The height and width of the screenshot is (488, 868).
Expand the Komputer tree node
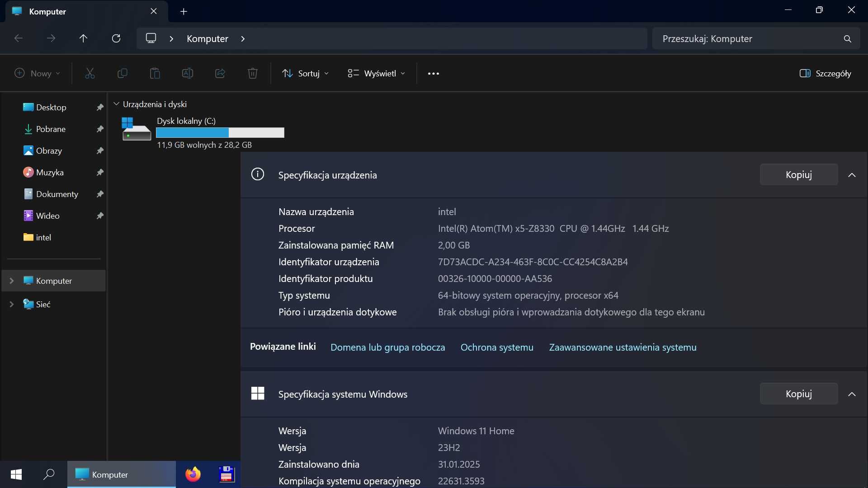12,281
